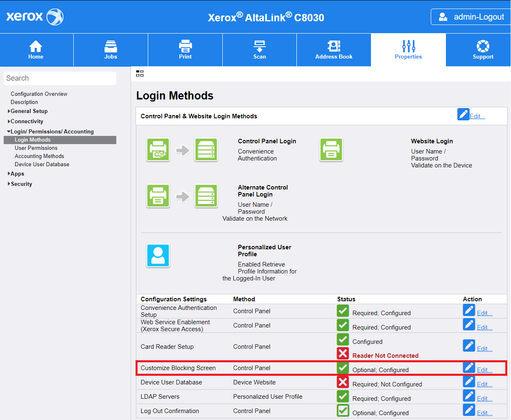Screen dimensions: 511x420
Task: Click the grid view icon above Login Methods
Action: pyautogui.click(x=140, y=74)
